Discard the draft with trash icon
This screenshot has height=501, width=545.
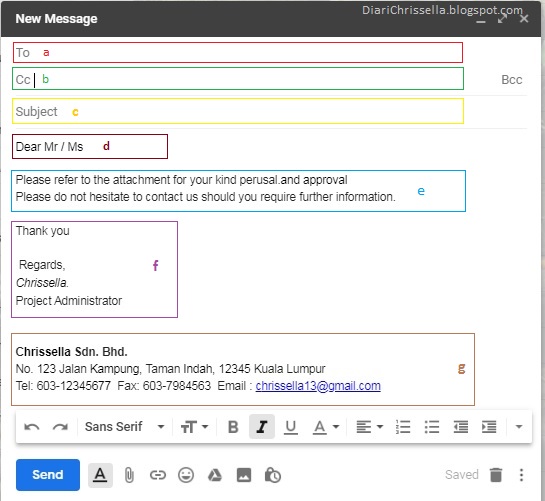coord(496,475)
